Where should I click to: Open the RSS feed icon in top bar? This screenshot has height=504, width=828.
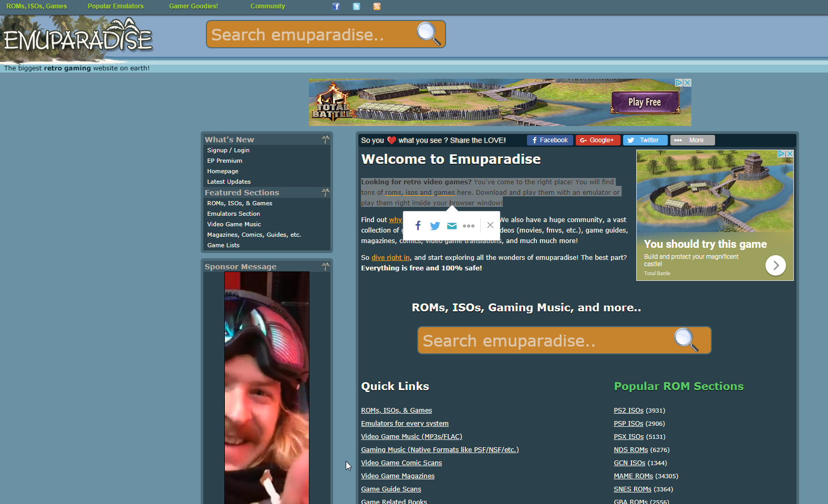377,6
